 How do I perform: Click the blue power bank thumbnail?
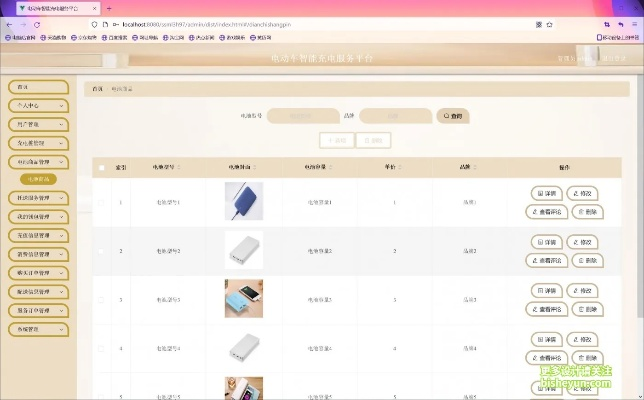244,202
